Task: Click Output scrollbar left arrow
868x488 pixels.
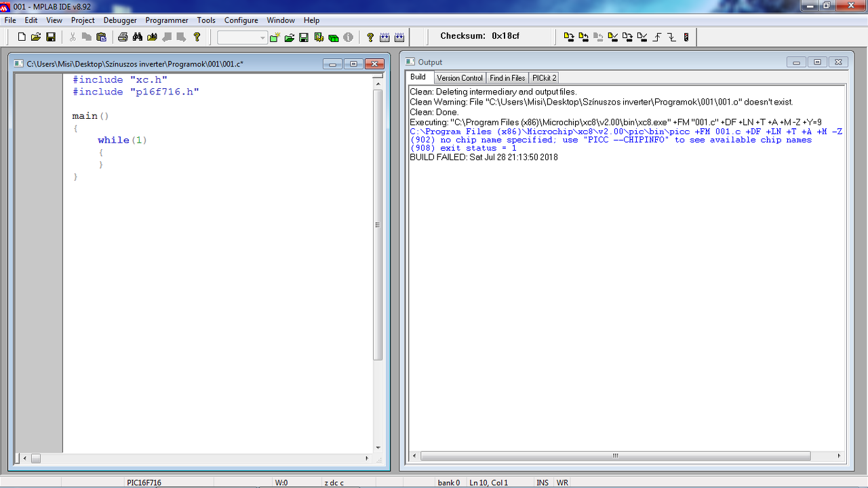Action: click(x=415, y=456)
